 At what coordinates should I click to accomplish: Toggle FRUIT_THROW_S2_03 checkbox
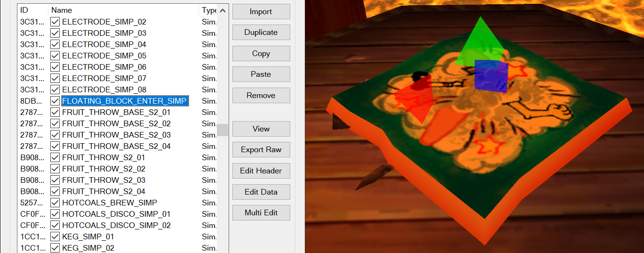pyautogui.click(x=55, y=180)
